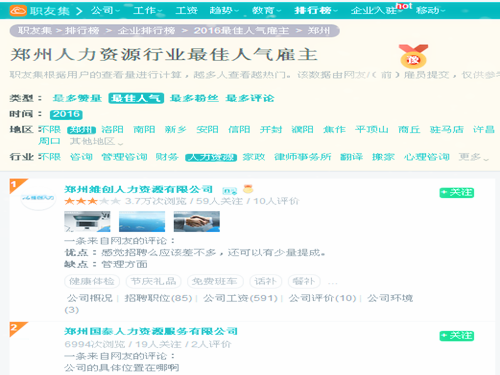Filter by industry 搬家
The height and width of the screenshot is (375, 500).
coord(383,157)
